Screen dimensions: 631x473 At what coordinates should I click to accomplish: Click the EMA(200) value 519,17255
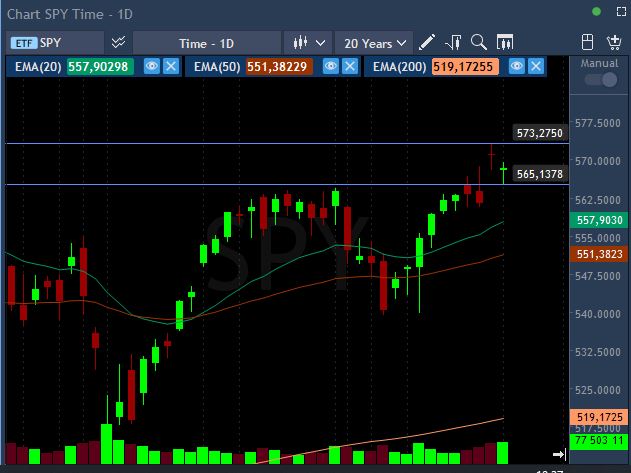point(465,66)
